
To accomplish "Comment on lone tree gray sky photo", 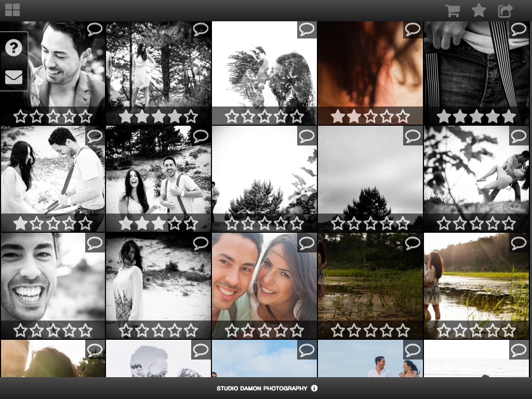I will tap(413, 136).
